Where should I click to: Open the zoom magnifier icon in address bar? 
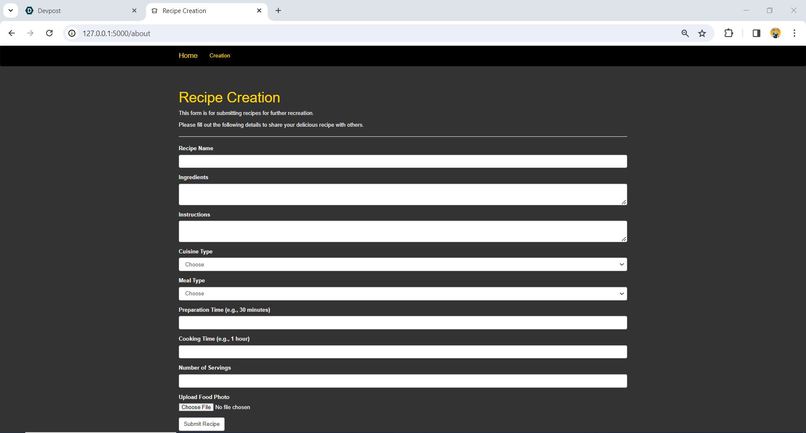click(x=685, y=33)
